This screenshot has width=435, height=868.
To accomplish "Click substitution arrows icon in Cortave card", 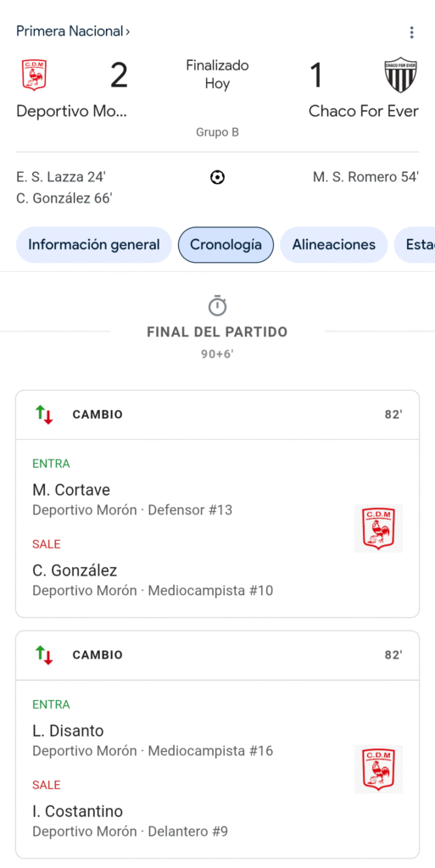I will tap(44, 415).
